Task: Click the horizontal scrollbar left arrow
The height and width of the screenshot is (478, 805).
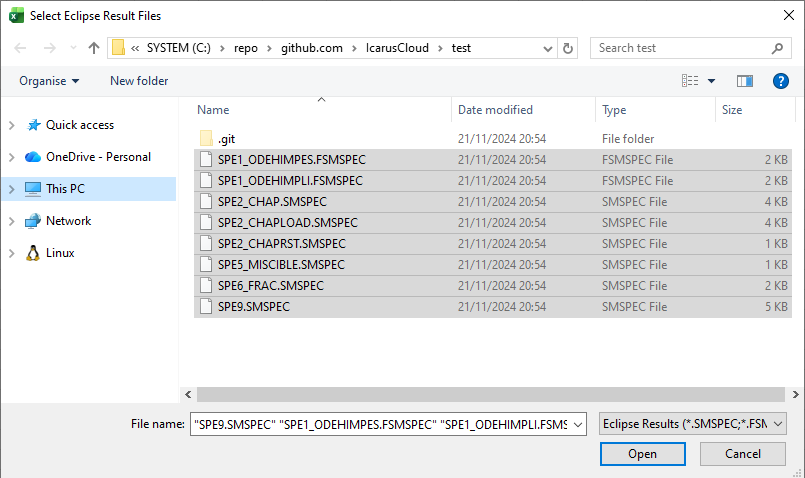Action: coord(188,394)
